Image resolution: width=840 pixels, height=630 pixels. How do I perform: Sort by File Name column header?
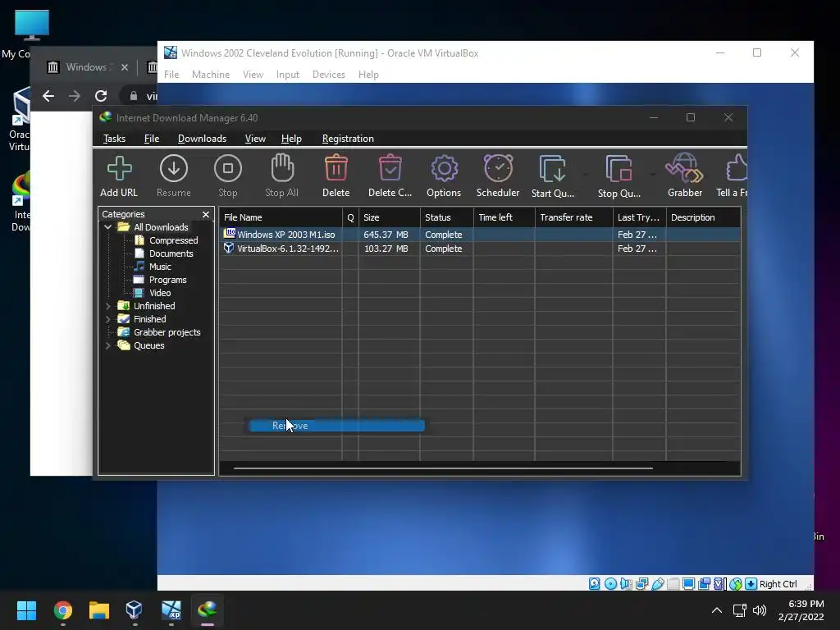[281, 217]
